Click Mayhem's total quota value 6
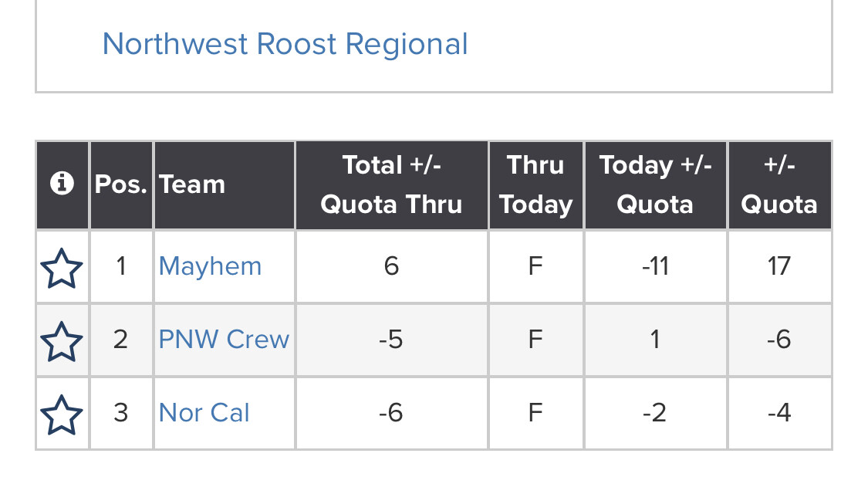The width and height of the screenshot is (868, 504). (391, 266)
